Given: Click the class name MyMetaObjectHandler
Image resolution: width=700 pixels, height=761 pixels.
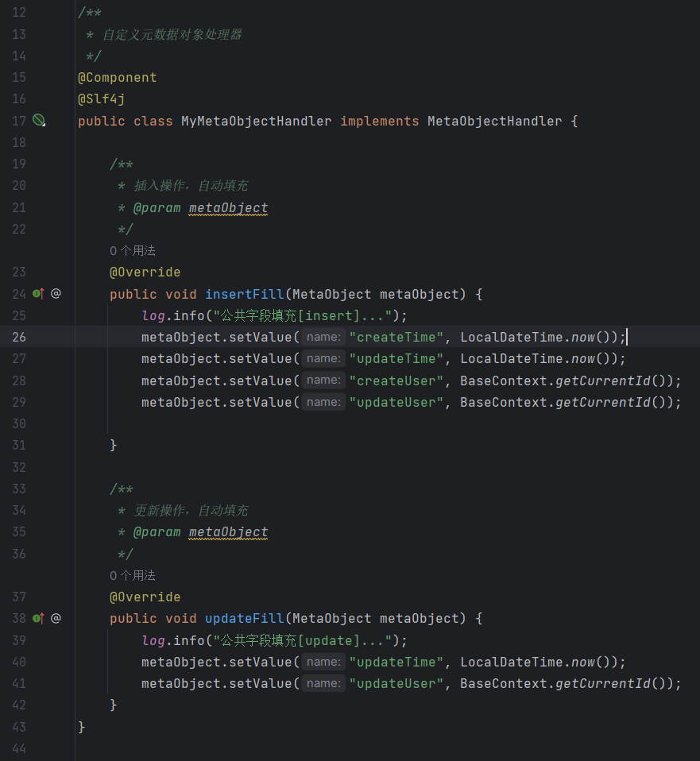Looking at the screenshot, I should (257, 121).
